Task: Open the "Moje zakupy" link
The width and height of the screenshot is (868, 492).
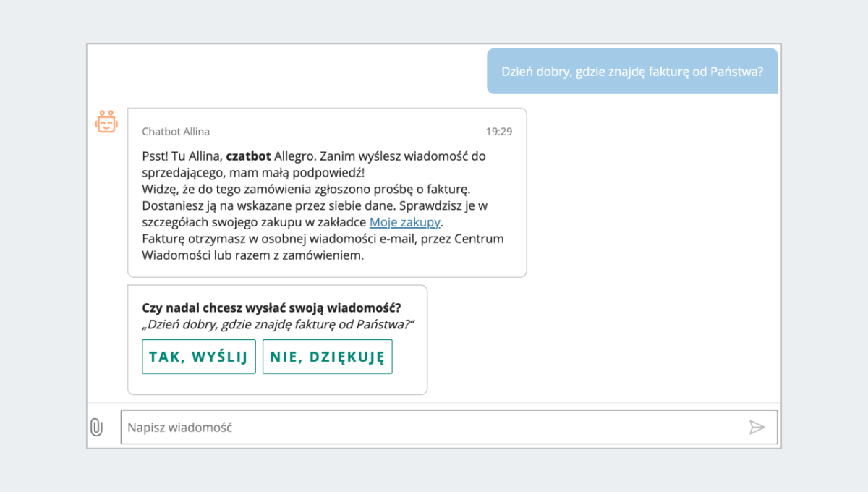Action: coord(405,222)
